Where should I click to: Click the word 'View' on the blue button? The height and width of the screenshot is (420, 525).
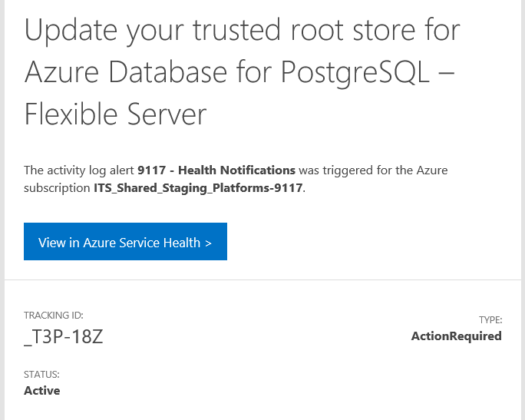[x=51, y=243]
